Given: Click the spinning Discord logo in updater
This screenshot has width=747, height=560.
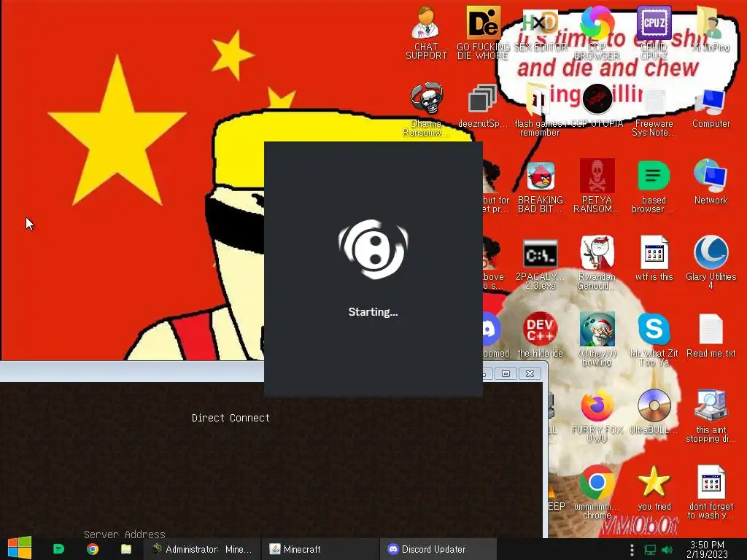Looking at the screenshot, I should tap(373, 249).
